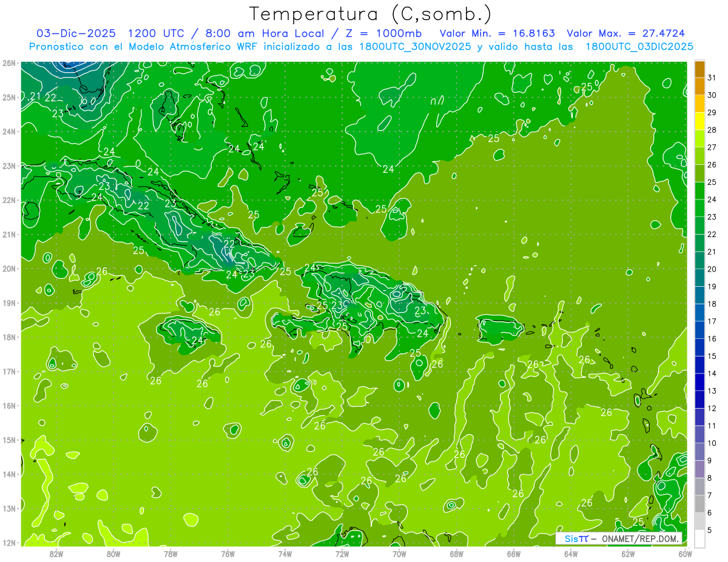Viewport: 728px width, 562px height.
Task: Click the '78W' longitude axis label
Action: tap(170, 554)
